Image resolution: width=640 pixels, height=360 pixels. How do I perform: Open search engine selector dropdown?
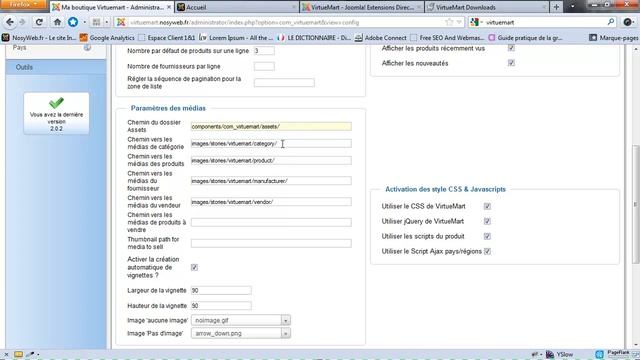[x=476, y=22]
